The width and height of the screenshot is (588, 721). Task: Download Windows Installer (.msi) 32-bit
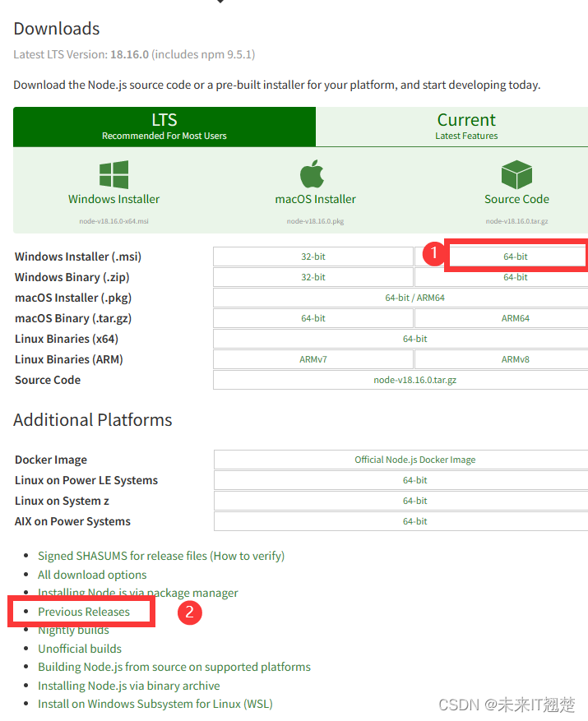[313, 257]
